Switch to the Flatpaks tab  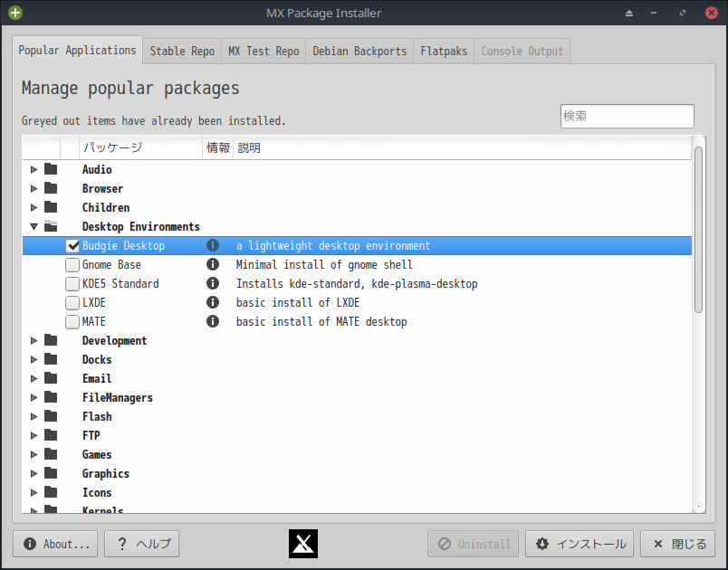click(444, 51)
